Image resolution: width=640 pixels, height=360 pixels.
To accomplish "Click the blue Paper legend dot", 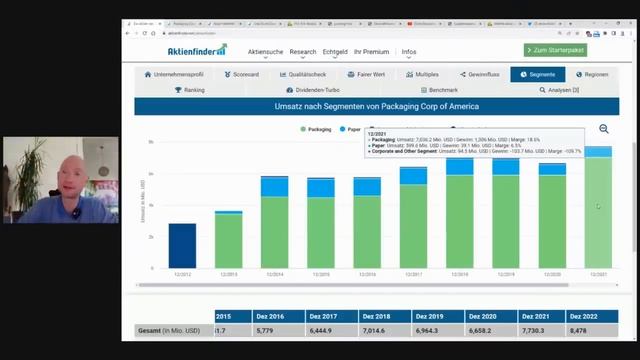I will [342, 129].
